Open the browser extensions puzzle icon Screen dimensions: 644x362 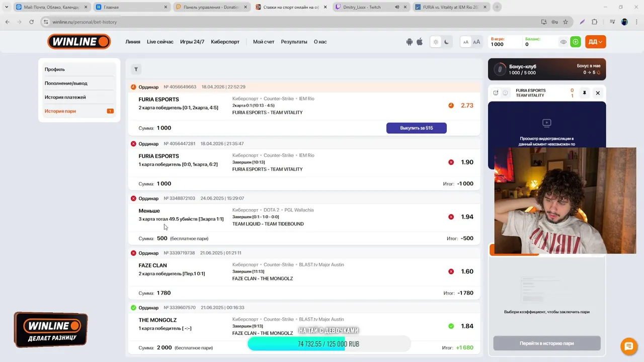[x=594, y=22]
